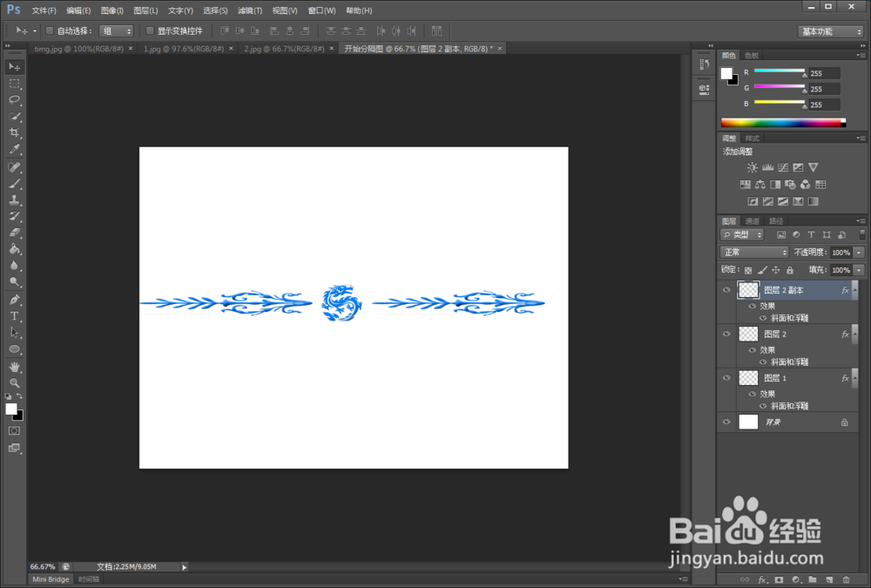Toggle 斜面和浮雕 visibility under 图层 1
Screen dimensions: 871x588
pyautogui.click(x=763, y=406)
